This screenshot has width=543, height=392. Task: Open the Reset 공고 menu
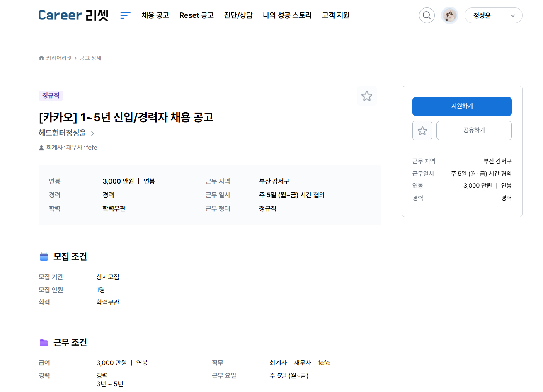coord(196,15)
